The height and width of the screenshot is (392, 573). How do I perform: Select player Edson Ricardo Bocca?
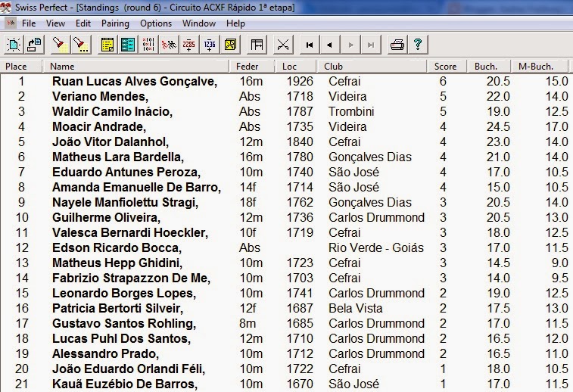click(x=117, y=248)
